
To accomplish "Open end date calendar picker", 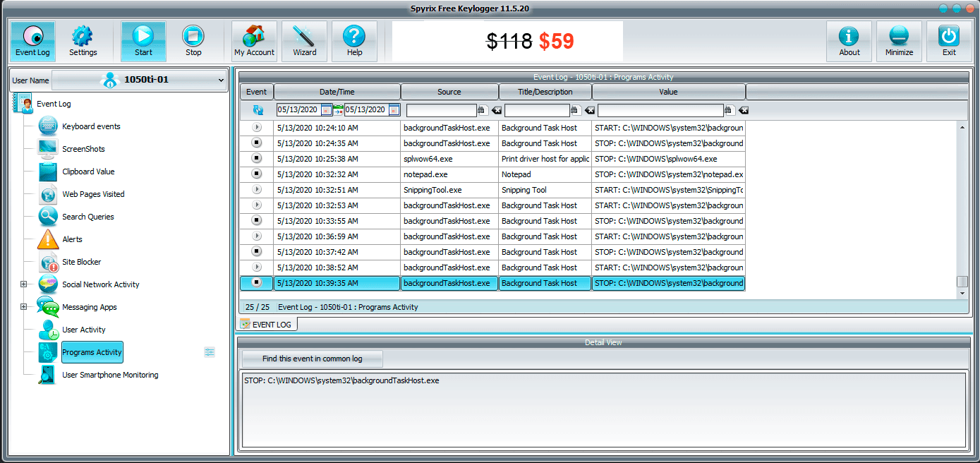I will coord(394,110).
